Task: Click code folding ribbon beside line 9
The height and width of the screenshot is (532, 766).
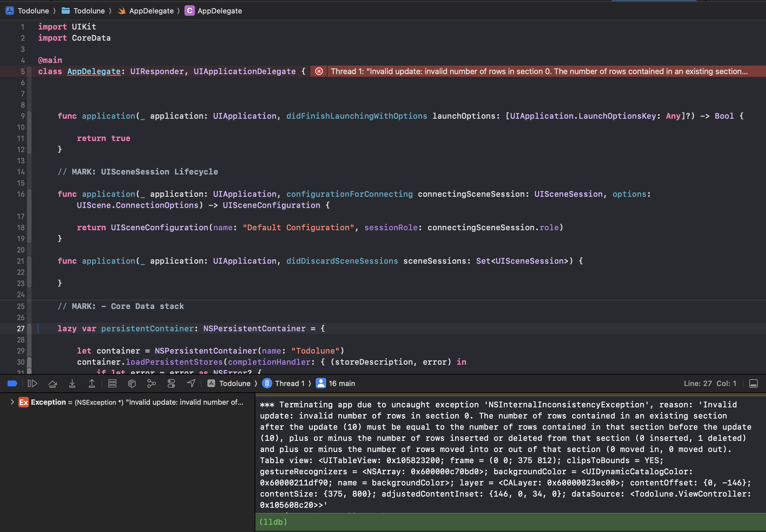Action: point(29,116)
